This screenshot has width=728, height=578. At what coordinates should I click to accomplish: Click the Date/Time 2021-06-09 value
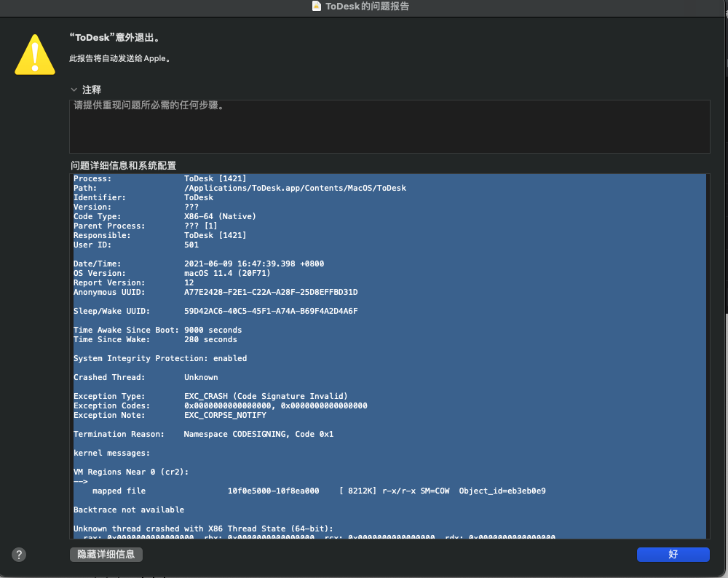254,264
